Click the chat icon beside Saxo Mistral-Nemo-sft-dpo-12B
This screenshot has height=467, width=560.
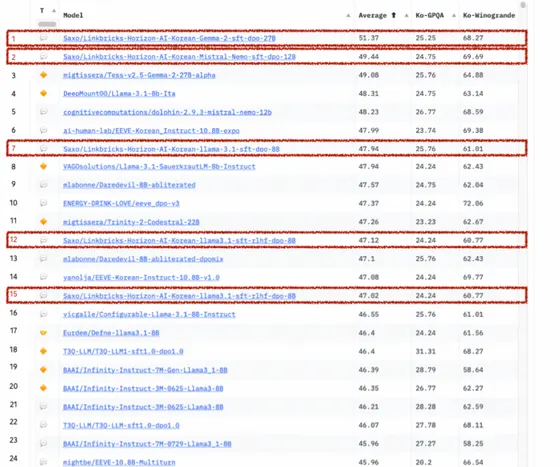pyautogui.click(x=44, y=56)
